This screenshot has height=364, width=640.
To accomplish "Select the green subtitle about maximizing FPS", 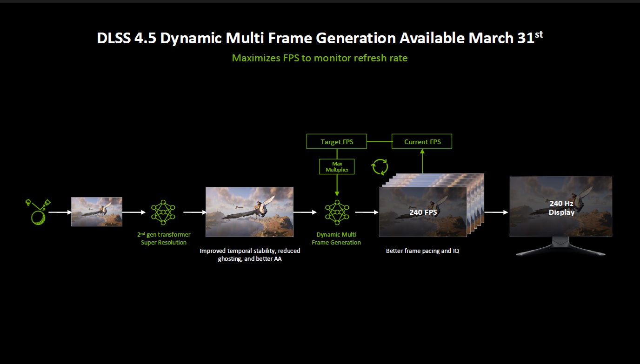I will [320, 58].
